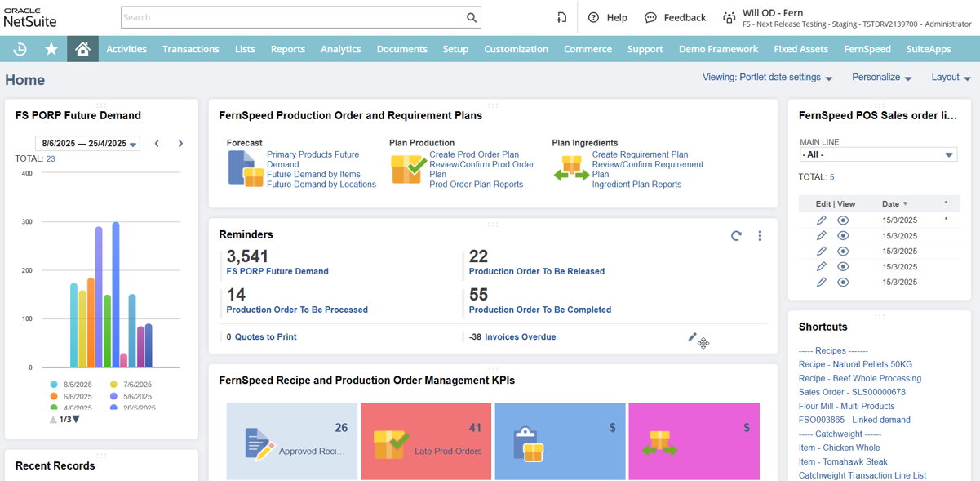
Task: Open the Recent Records clock icon menu
Action: tap(20, 49)
